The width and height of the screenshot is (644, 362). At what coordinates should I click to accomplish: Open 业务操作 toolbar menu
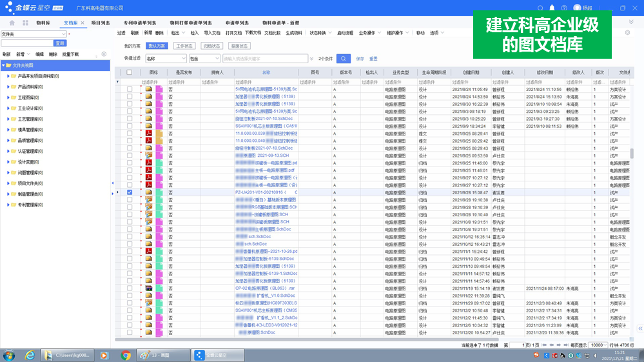(x=369, y=33)
